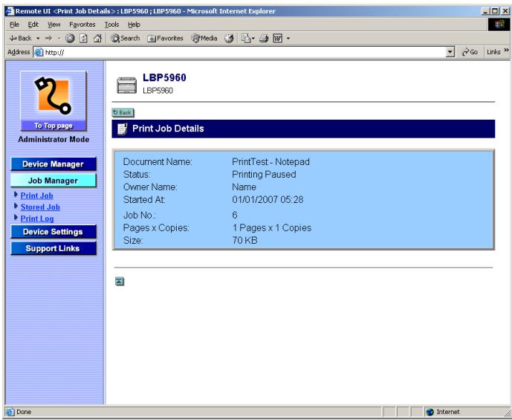Click the Done status bar text

(24, 412)
